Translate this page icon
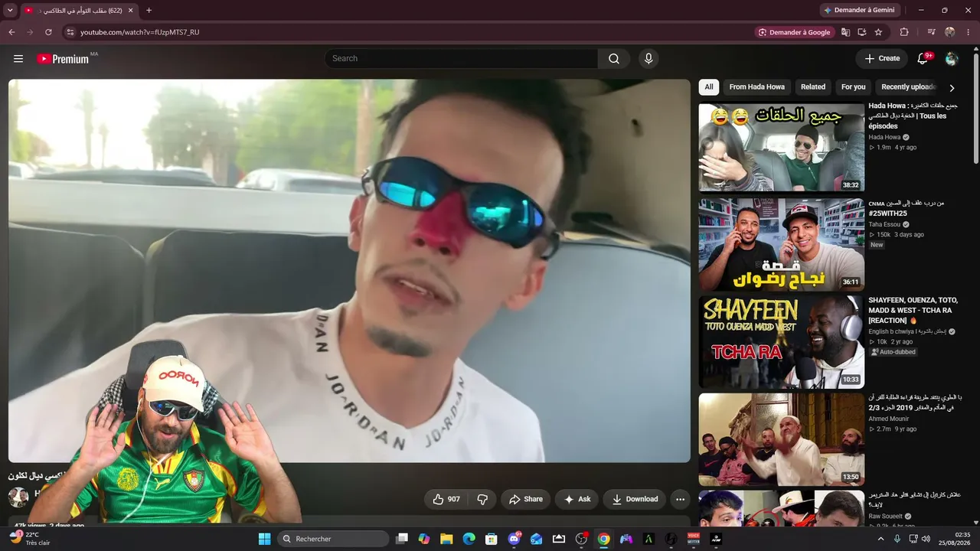 pos(845,32)
